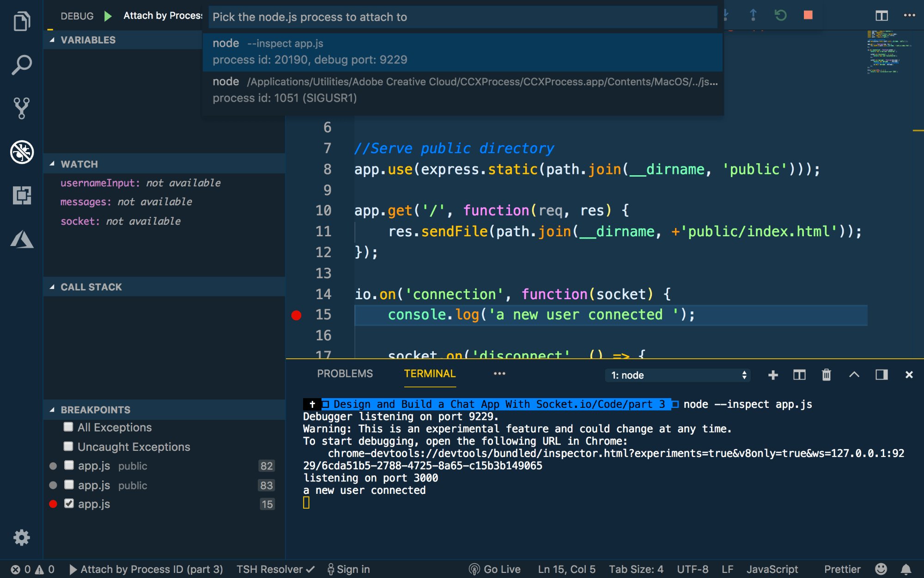Select the TERMINAL tab

430,374
